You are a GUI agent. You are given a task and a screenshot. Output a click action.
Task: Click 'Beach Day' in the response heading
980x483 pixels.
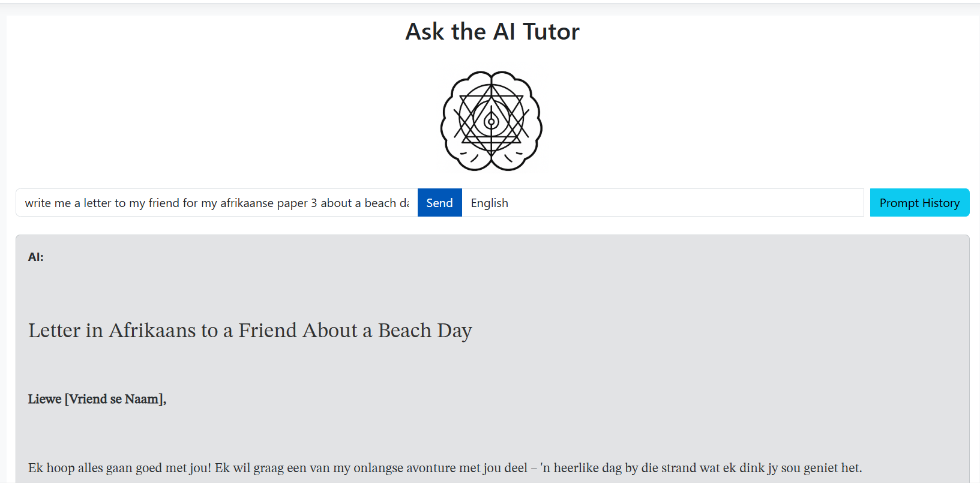pos(425,331)
